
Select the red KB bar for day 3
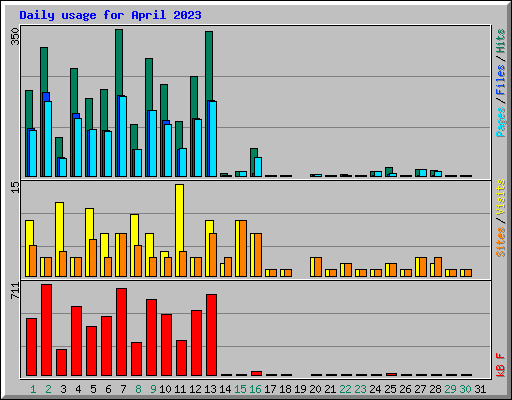[61, 363]
